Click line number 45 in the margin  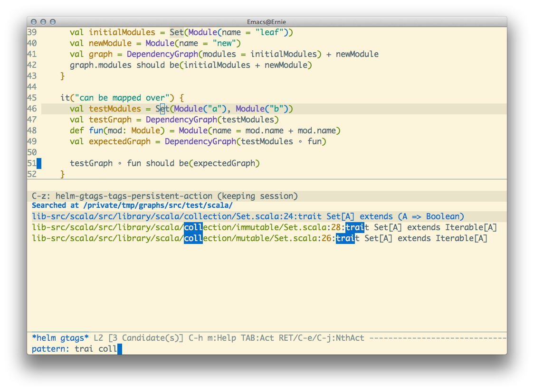[x=32, y=98]
